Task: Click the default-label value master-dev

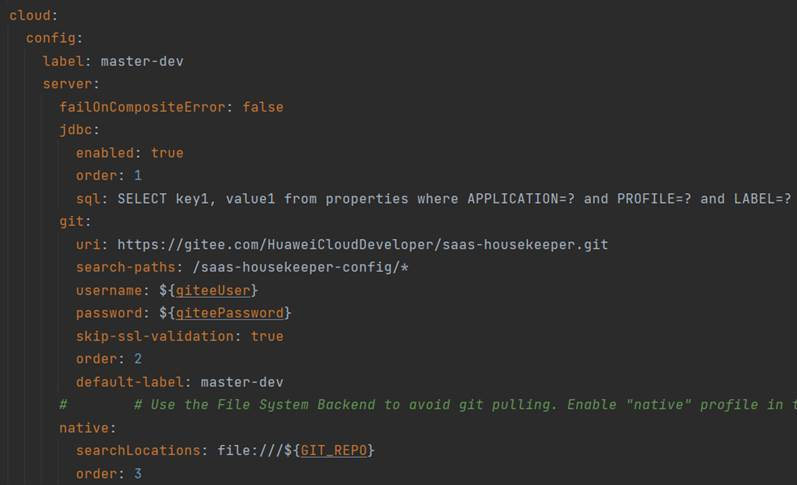Action: point(241,382)
